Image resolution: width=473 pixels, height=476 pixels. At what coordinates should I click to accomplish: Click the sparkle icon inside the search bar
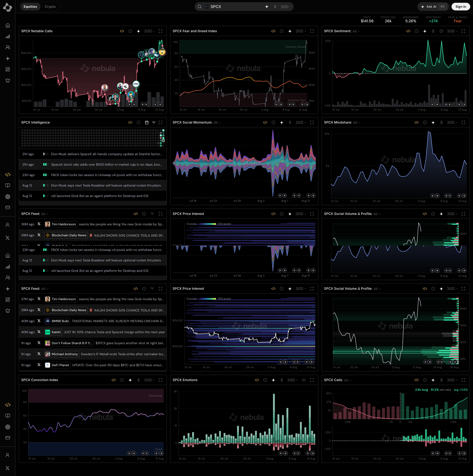click(x=267, y=7)
